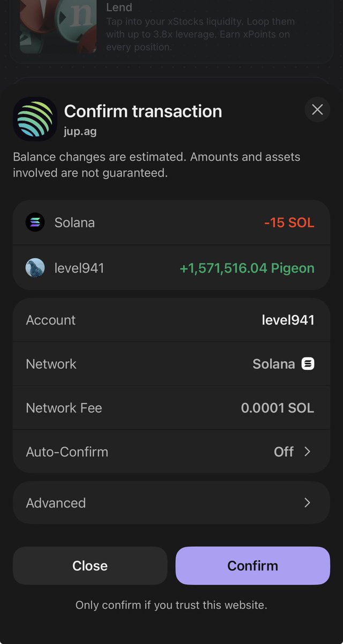Click the Network row Solana label
This screenshot has width=343, height=644.
(273, 364)
